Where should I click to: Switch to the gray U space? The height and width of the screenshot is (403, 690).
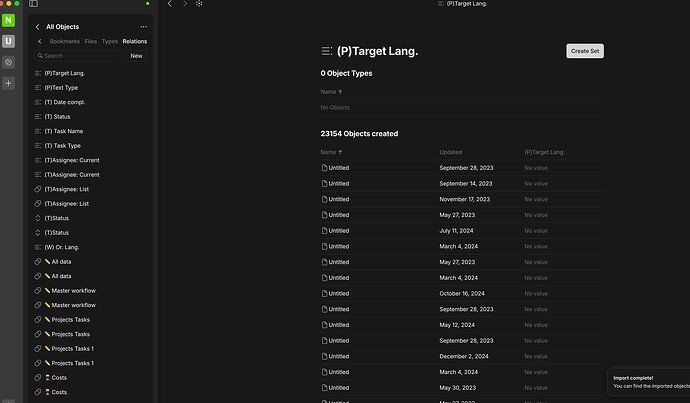tap(8, 41)
